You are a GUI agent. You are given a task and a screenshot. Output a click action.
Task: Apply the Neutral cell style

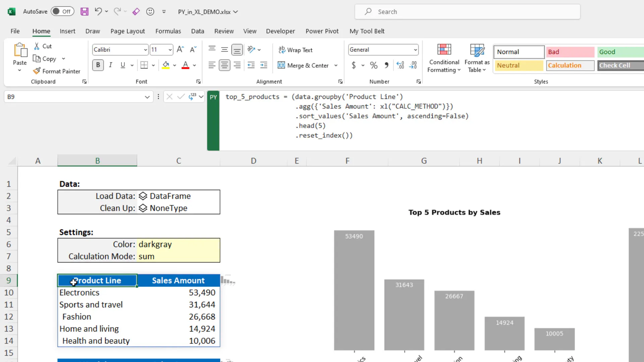pyautogui.click(x=518, y=65)
